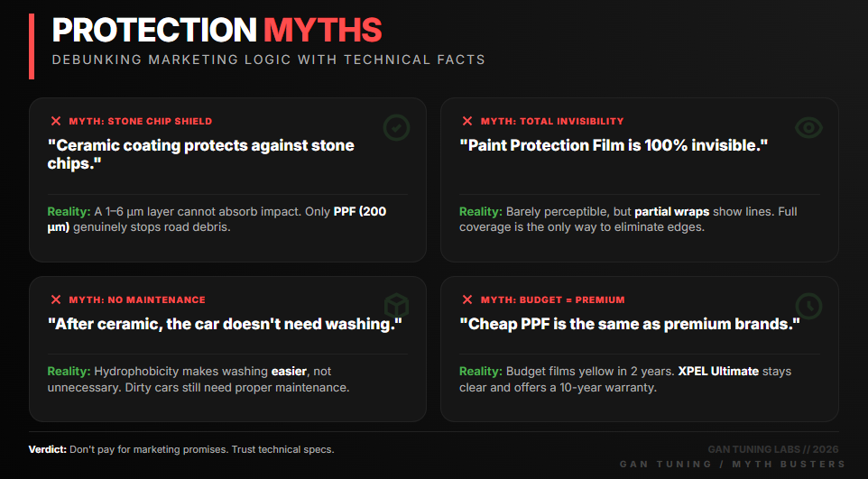Click the bold "easier" word in maintenance reality
The width and height of the screenshot is (868, 479).
coord(290,372)
